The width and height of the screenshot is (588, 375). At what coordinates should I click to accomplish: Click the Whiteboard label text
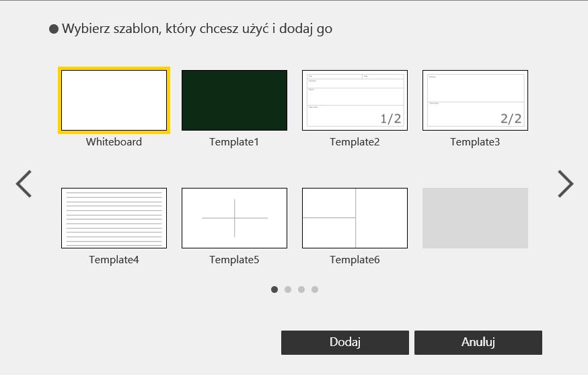click(114, 142)
